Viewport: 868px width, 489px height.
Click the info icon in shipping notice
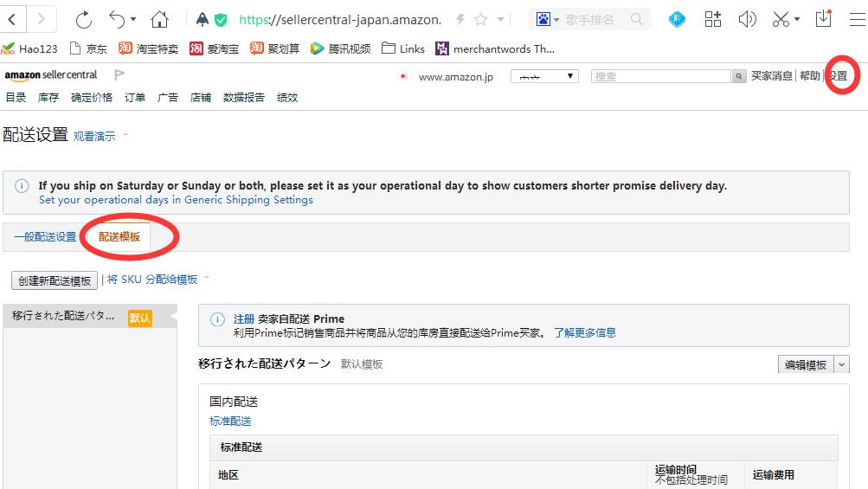click(22, 186)
